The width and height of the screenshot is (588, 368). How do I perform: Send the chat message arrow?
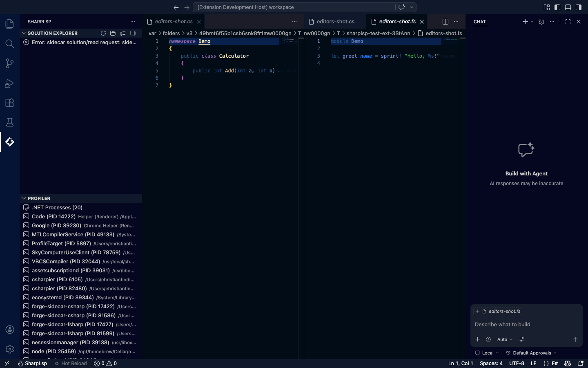pos(575,339)
